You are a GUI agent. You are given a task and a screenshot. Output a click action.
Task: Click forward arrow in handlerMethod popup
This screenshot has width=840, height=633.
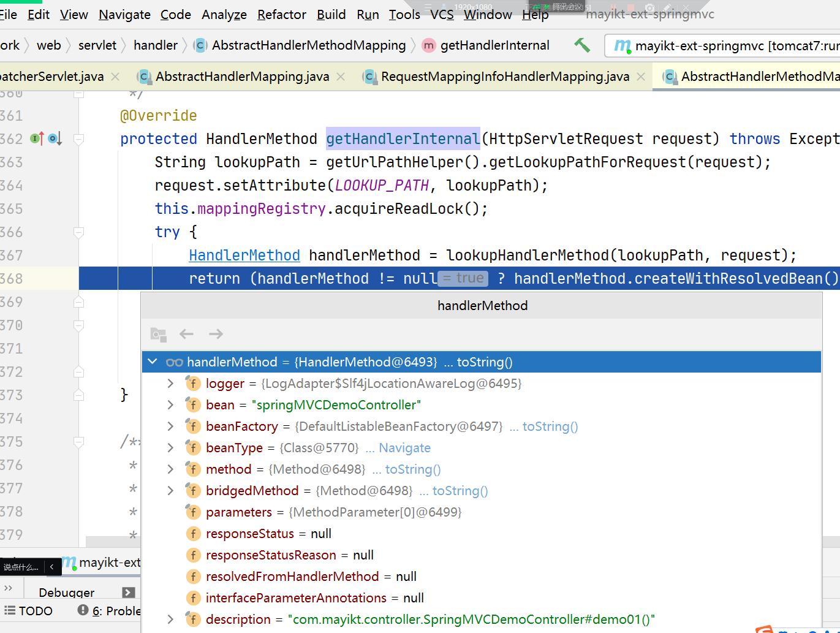pyautogui.click(x=216, y=334)
